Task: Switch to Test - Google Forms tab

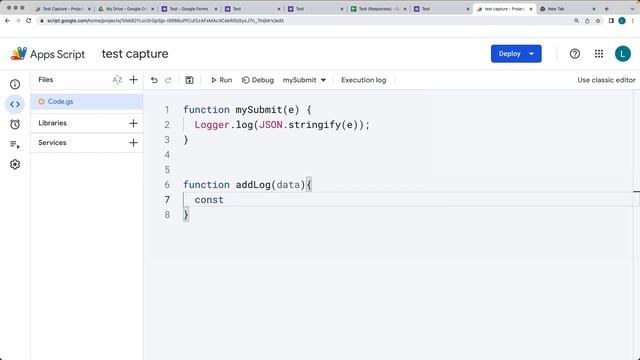Action: [189, 9]
